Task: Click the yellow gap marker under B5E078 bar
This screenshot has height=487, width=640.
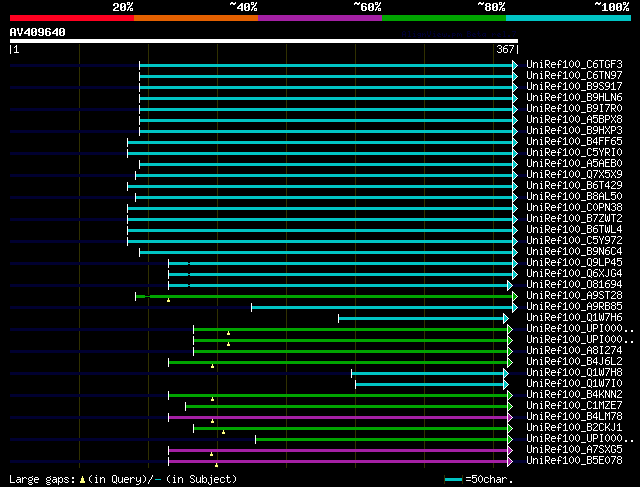Action: pos(216,465)
